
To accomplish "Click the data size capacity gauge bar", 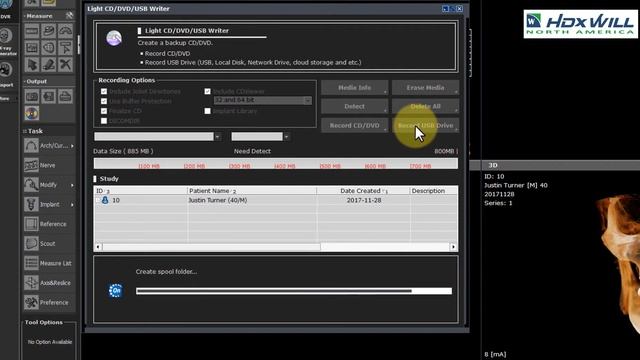I will coord(276,164).
